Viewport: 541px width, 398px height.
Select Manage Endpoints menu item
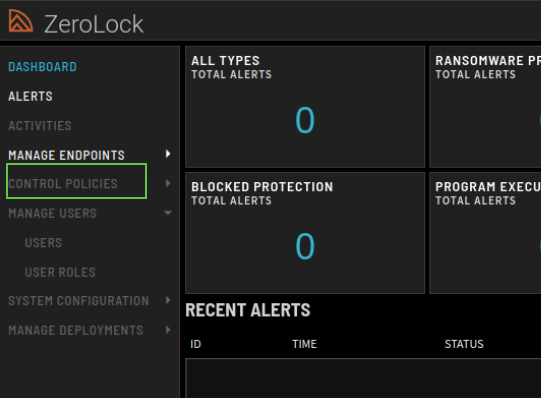pos(66,155)
